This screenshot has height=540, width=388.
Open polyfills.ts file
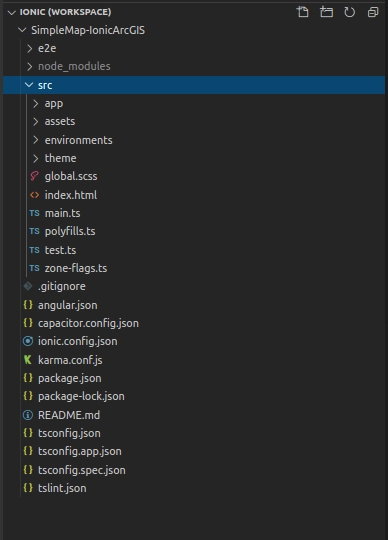tap(70, 231)
